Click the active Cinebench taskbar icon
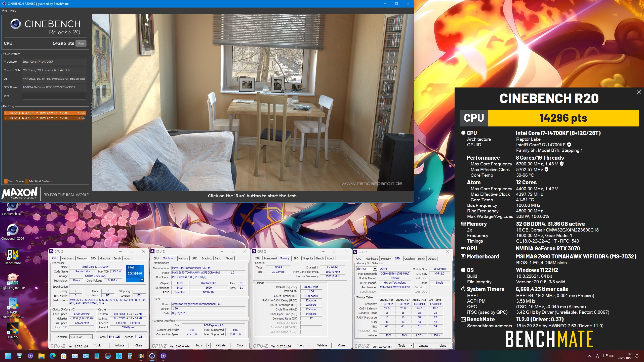 click(x=152, y=356)
